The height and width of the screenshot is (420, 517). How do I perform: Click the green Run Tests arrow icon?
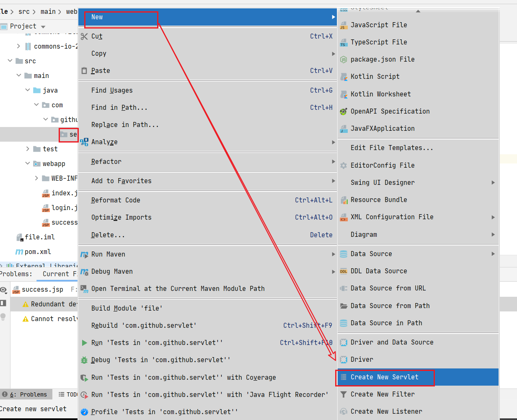[x=84, y=343]
